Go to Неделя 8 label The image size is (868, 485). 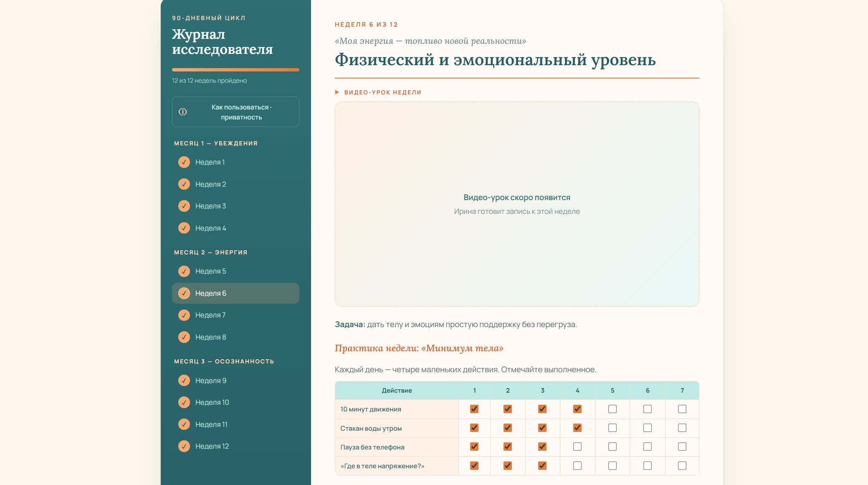(x=211, y=337)
